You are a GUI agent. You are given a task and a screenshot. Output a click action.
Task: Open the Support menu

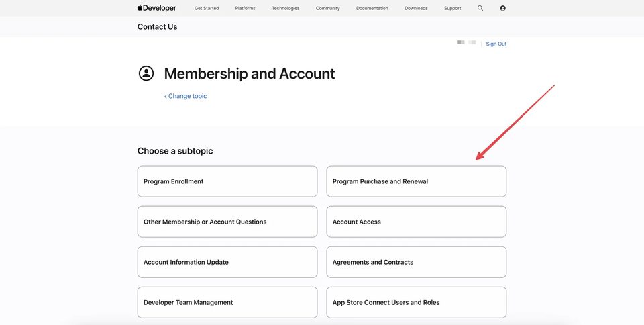453,8
